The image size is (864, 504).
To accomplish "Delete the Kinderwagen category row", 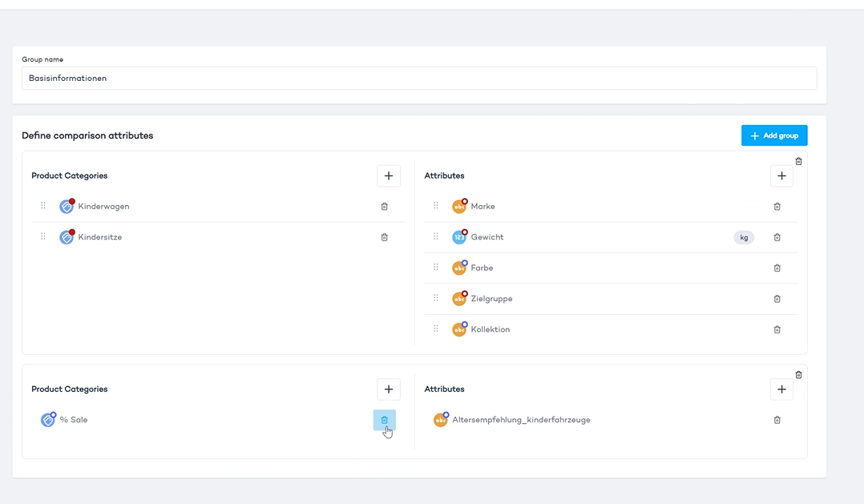I will click(x=384, y=207).
